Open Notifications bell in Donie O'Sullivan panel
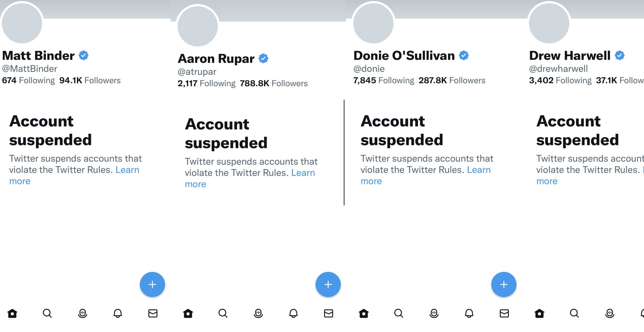The image size is (644, 332). click(469, 314)
